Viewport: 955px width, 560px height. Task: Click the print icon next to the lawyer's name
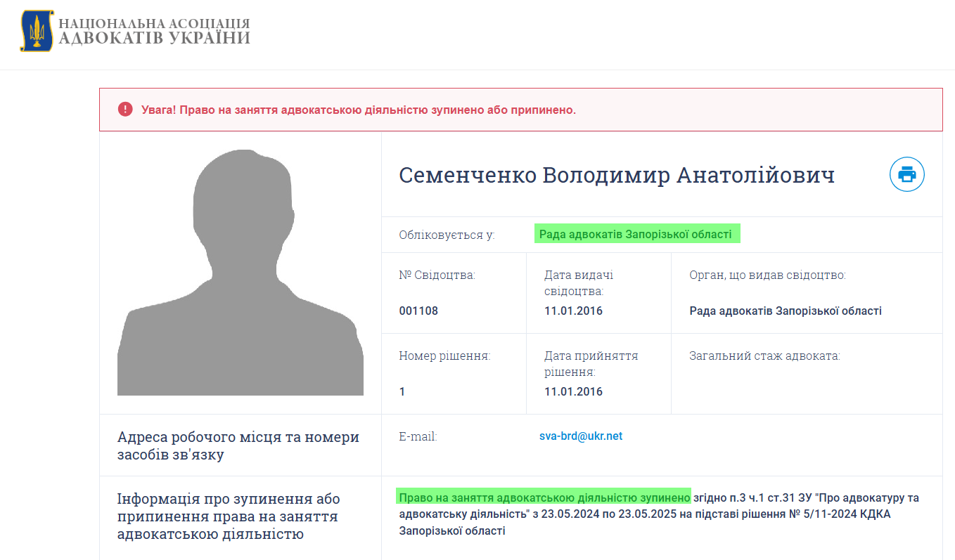tap(906, 174)
